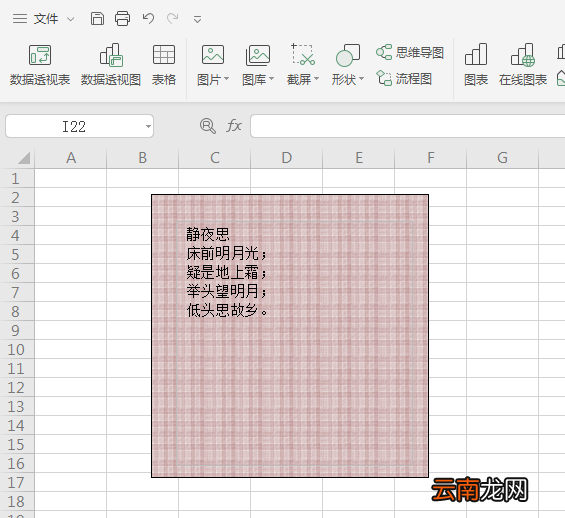Viewport: 565px width, 518px height.
Task: Click the Undo arrow
Action: [148, 18]
